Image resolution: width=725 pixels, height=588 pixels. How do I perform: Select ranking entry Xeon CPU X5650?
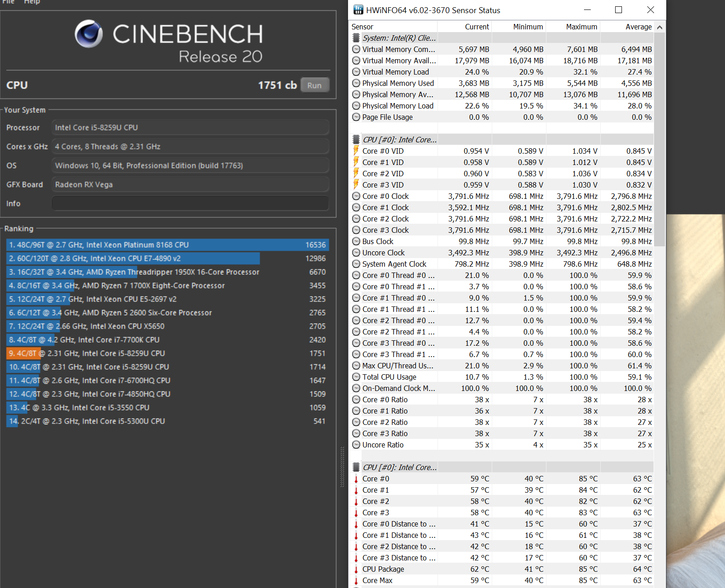(x=167, y=326)
